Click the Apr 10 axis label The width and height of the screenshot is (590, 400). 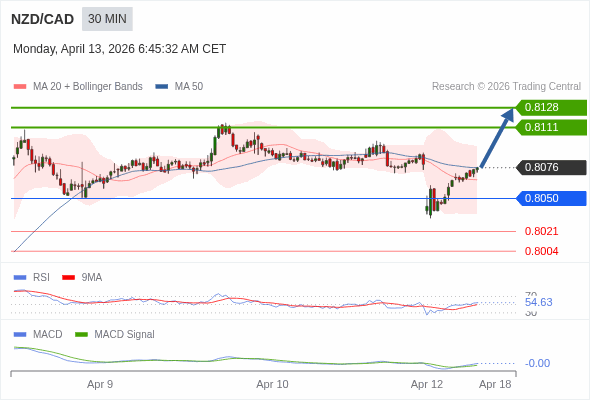coord(272,385)
